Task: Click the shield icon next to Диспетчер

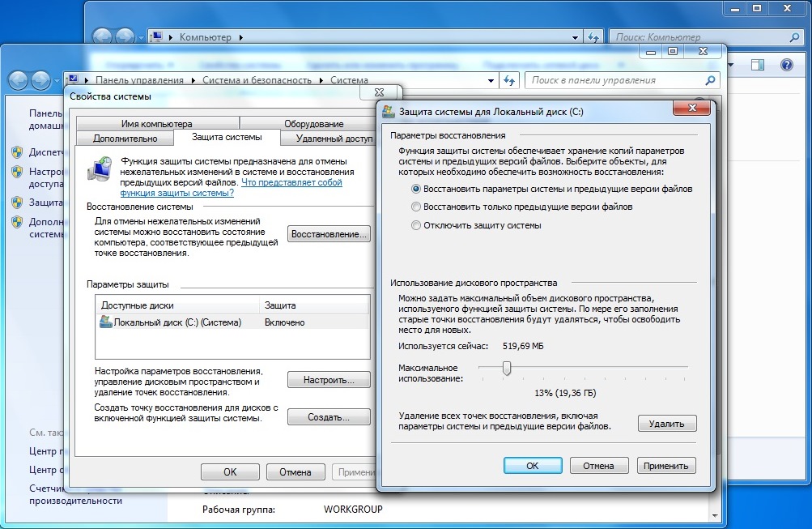Action: click(x=16, y=151)
